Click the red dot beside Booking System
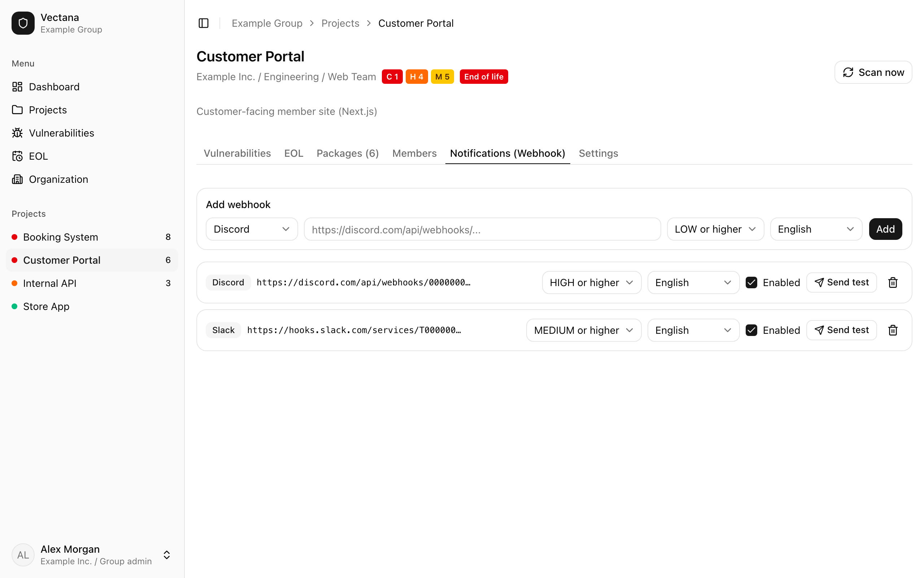This screenshot has height=578, width=924. 14,237
